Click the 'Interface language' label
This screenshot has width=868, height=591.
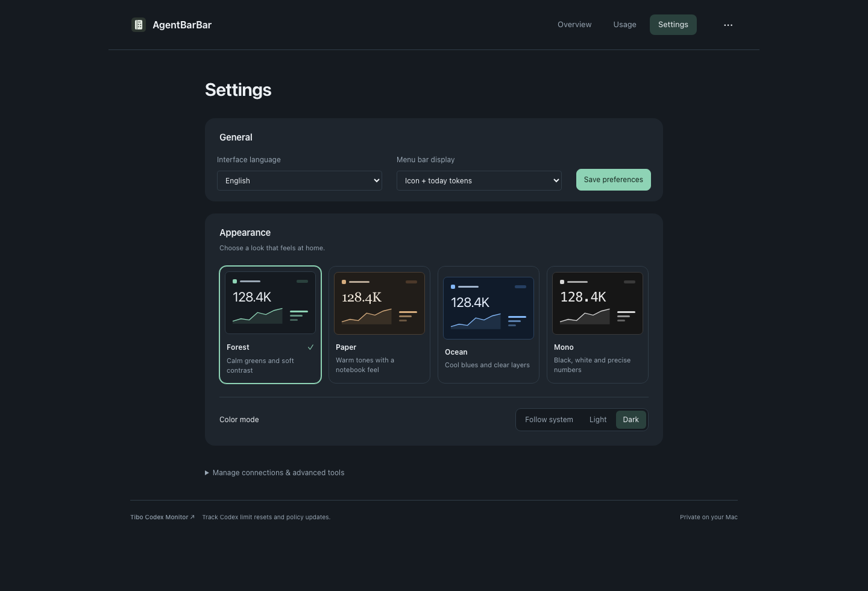pos(249,160)
